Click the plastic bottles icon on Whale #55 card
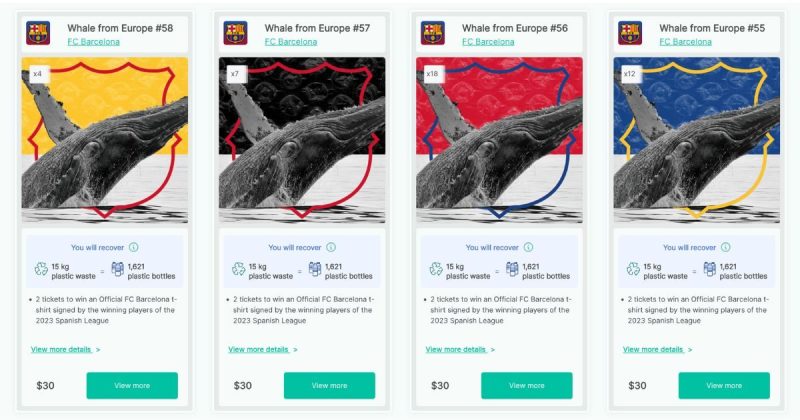 point(710,269)
